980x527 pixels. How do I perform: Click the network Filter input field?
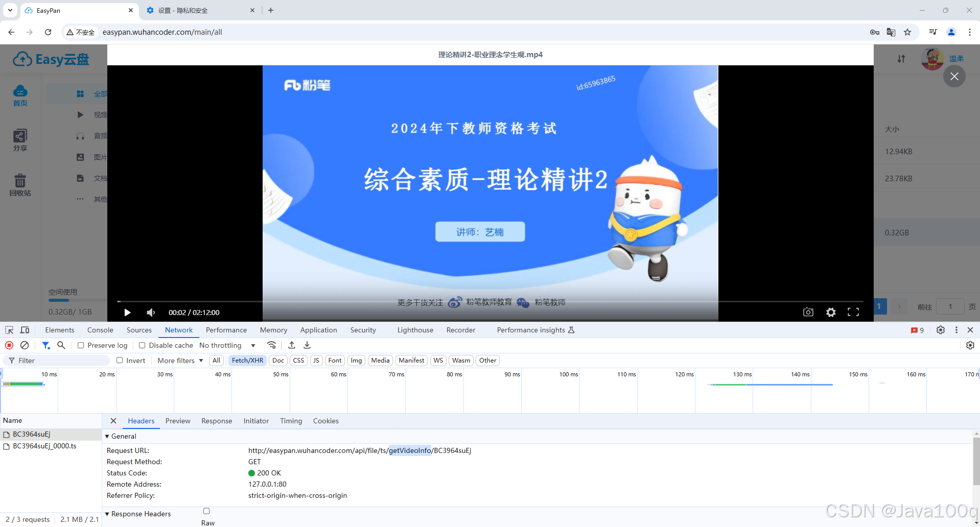56,361
